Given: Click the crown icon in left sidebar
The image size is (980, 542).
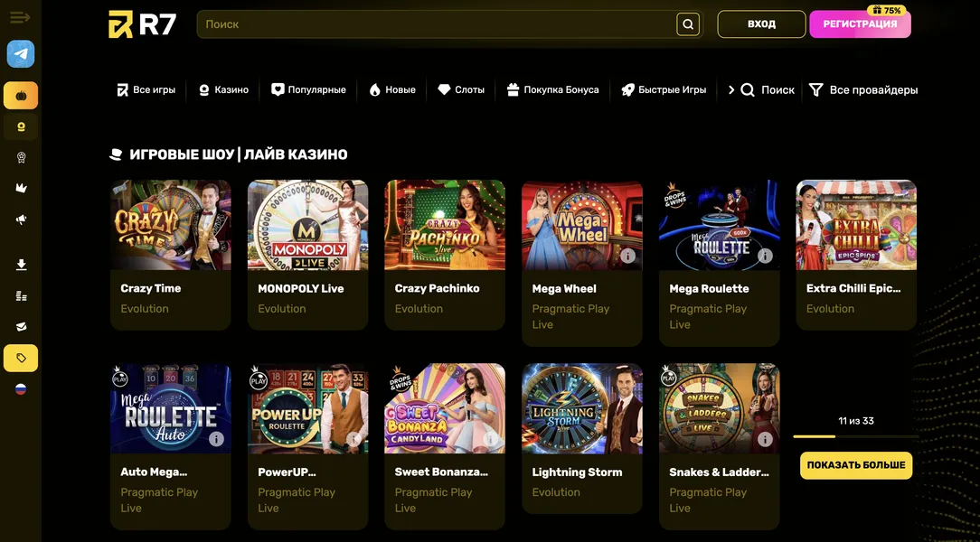Looking at the screenshot, I should [21, 188].
